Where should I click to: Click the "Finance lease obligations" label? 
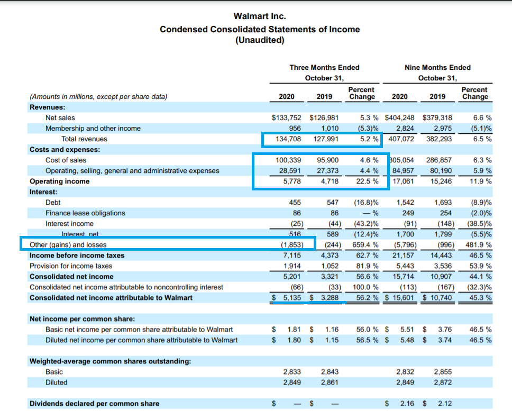click(85, 213)
